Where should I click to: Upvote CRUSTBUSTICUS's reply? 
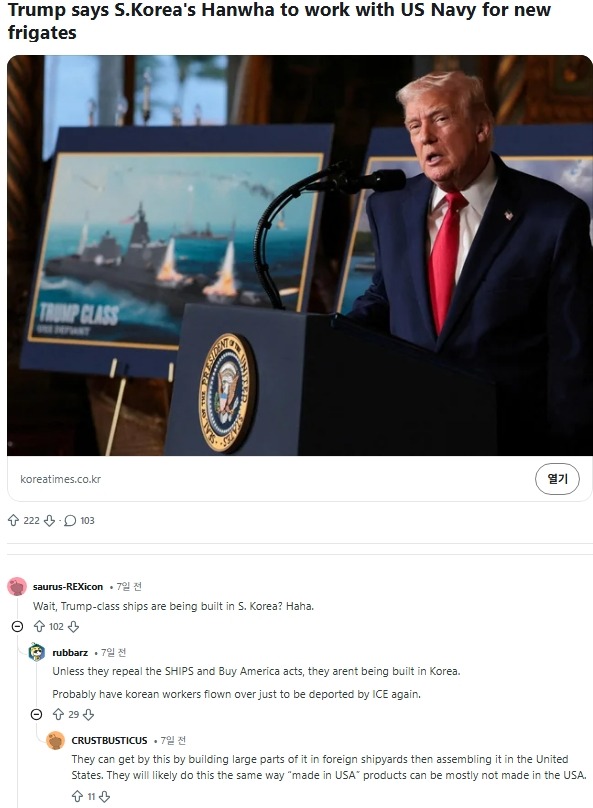click(x=77, y=797)
